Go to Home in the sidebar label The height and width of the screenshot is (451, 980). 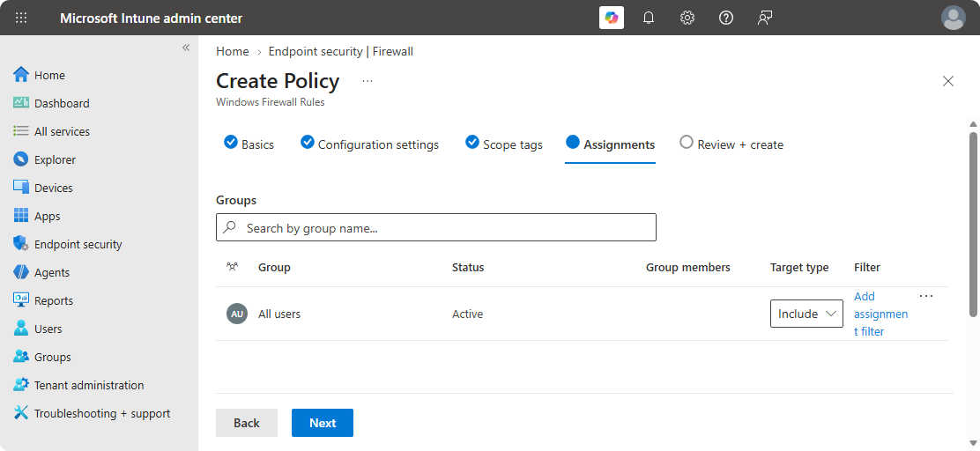click(x=49, y=75)
